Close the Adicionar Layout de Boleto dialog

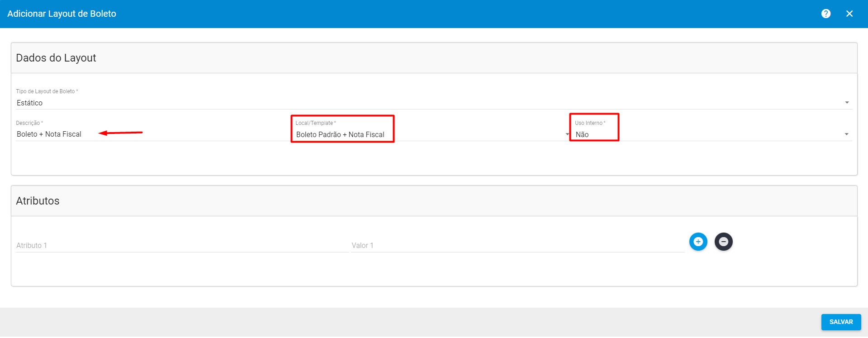849,14
